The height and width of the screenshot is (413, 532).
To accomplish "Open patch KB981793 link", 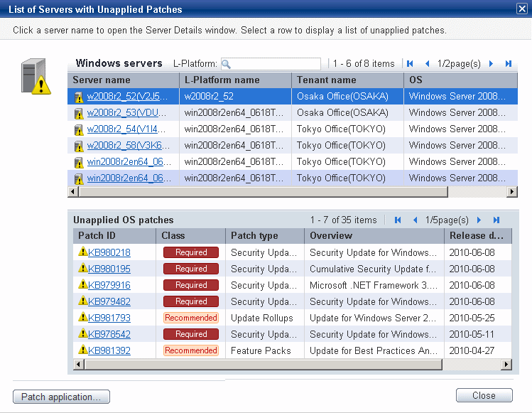I will click(x=109, y=318).
